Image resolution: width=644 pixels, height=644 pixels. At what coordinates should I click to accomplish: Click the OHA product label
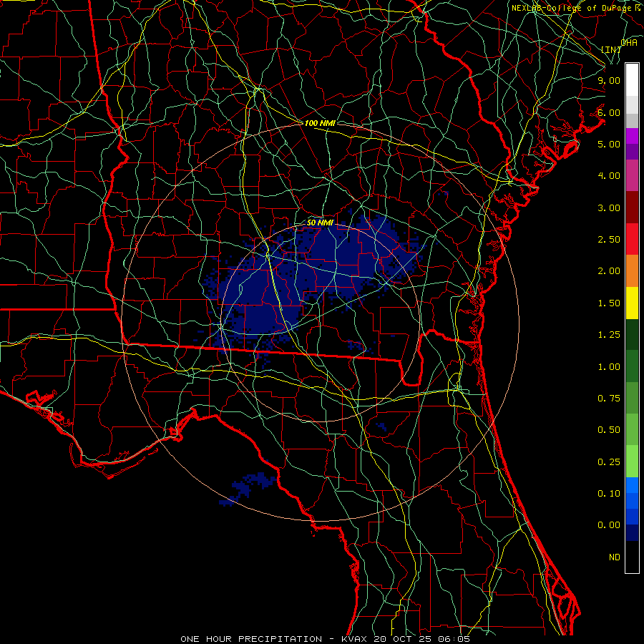(629, 43)
